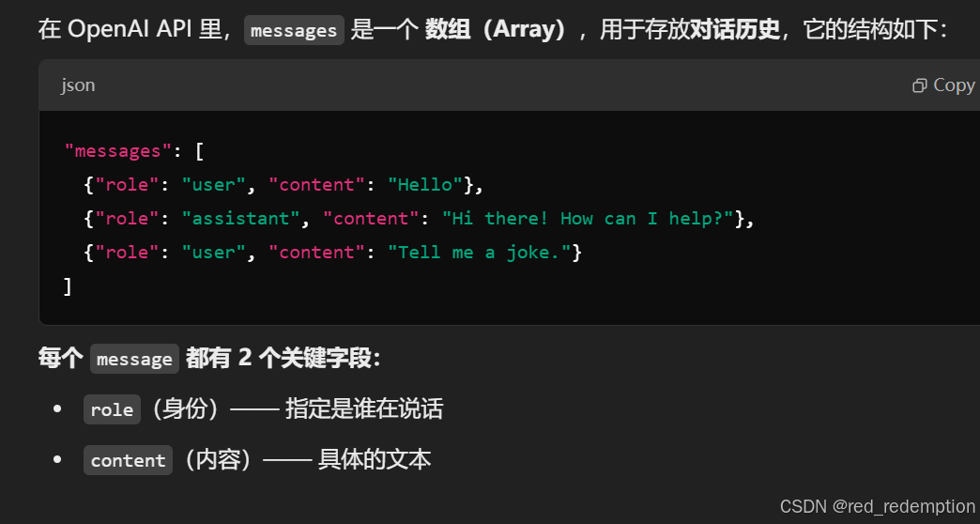980x524 pixels.
Task: Click the CSDN @red_redemption watermark
Action: pos(878,507)
